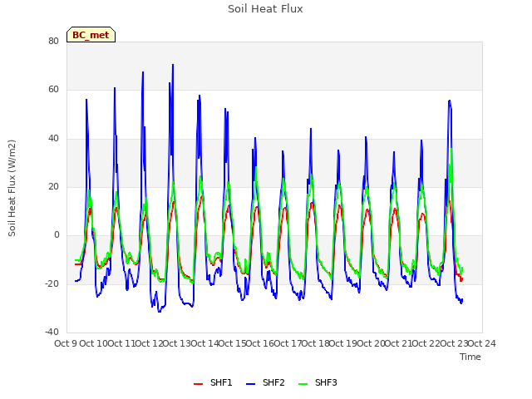Click the Oct 16 x-axis label

pyautogui.click(x=259, y=343)
